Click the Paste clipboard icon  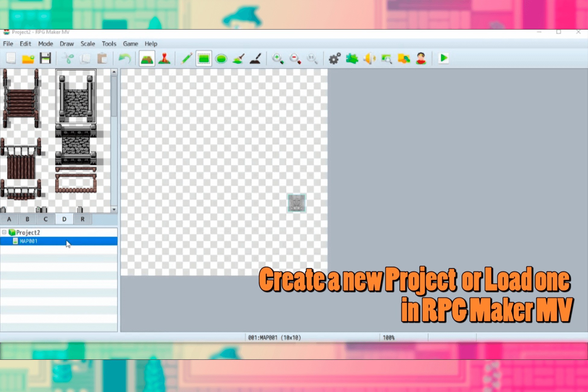click(102, 58)
